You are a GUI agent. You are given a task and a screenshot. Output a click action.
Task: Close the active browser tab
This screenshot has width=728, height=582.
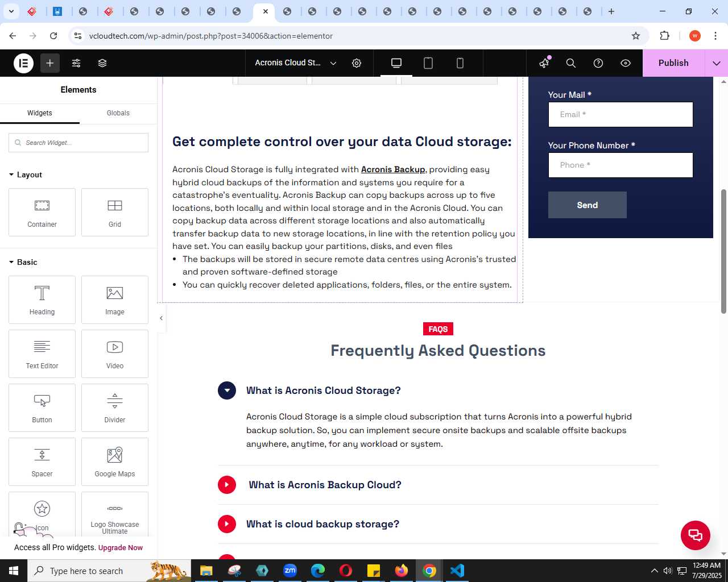[266, 11]
